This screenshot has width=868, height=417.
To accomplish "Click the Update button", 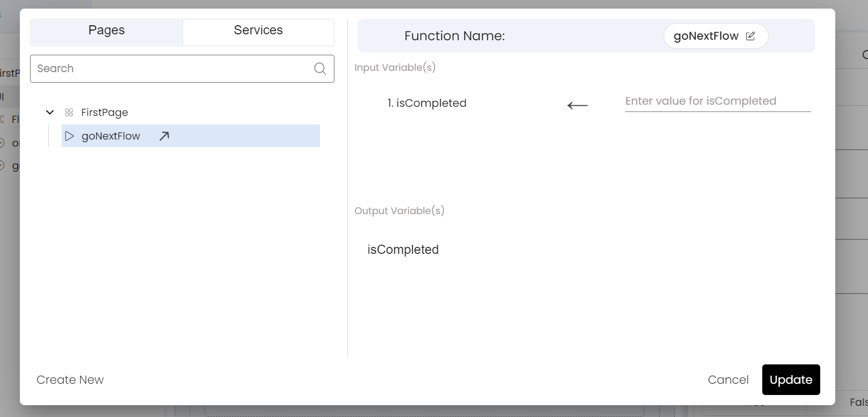I will (791, 379).
